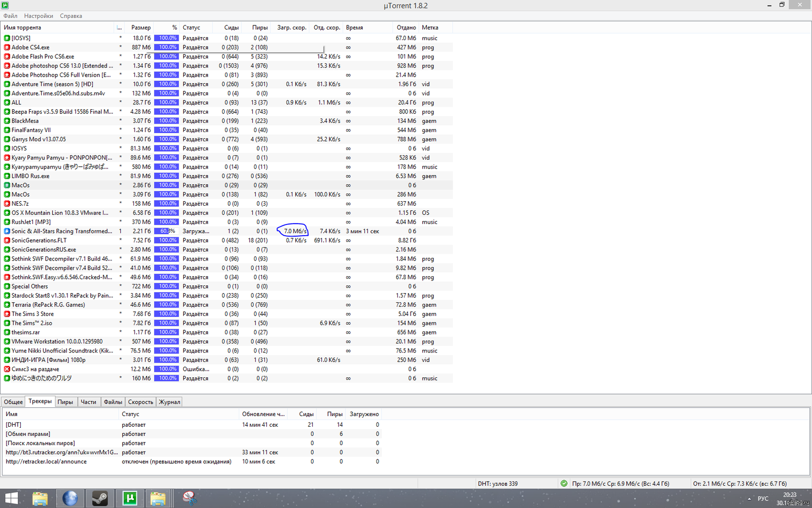Click the µTorrent icon in the taskbar
The height and width of the screenshot is (508, 812).
click(129, 498)
